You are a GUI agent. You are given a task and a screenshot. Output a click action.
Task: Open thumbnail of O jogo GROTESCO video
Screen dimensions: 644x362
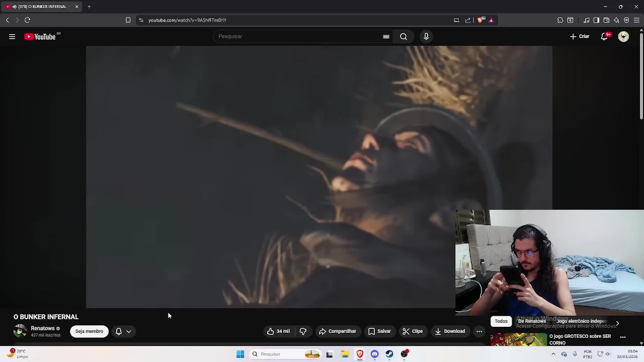pos(519,340)
